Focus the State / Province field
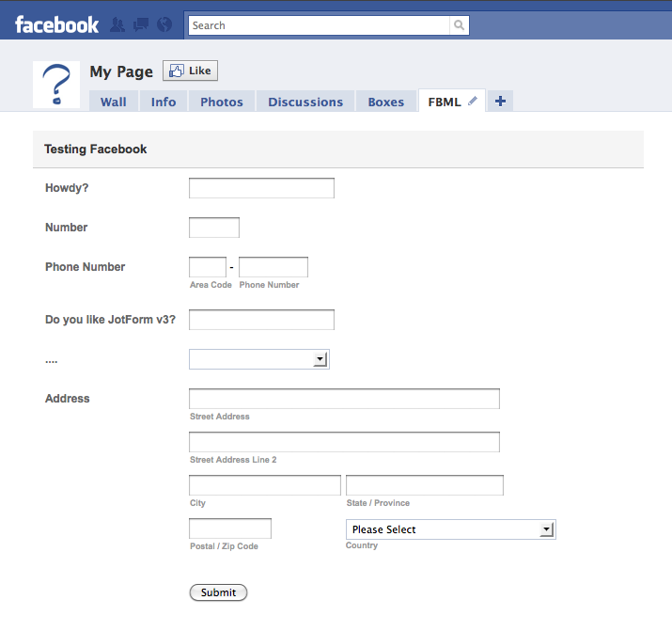The height and width of the screenshot is (631, 672). [425, 485]
